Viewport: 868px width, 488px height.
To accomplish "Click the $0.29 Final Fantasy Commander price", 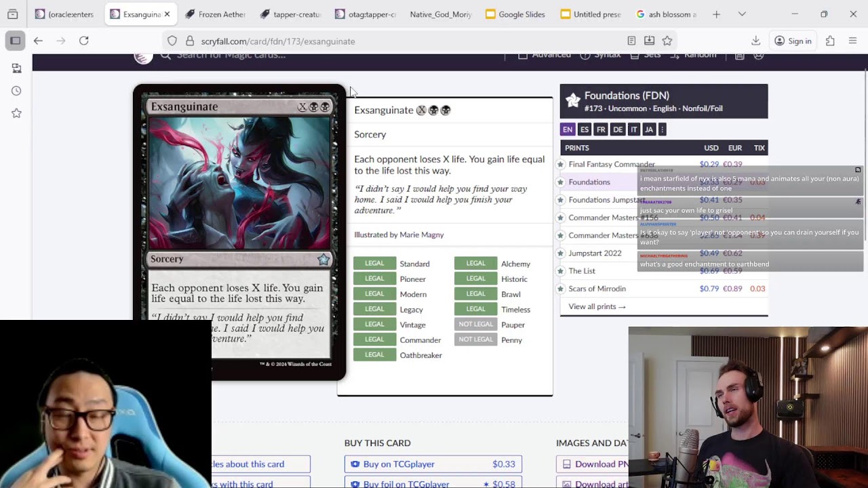I will (709, 164).
